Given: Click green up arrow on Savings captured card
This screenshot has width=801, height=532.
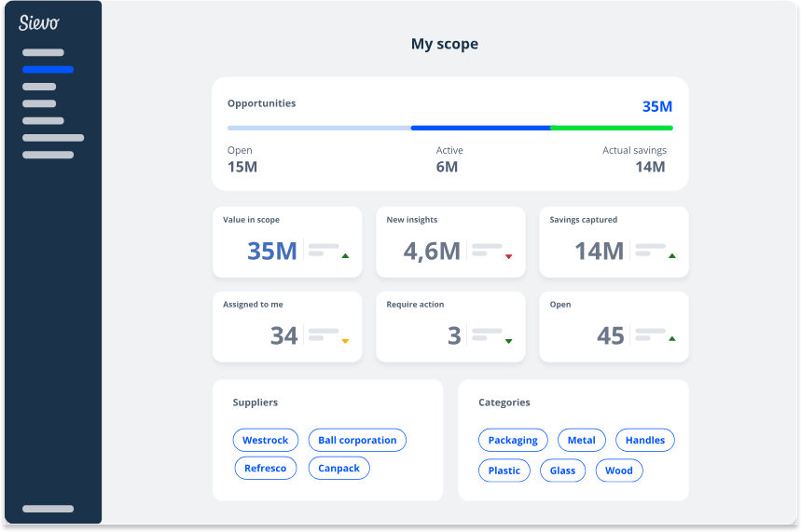Looking at the screenshot, I should 672,255.
